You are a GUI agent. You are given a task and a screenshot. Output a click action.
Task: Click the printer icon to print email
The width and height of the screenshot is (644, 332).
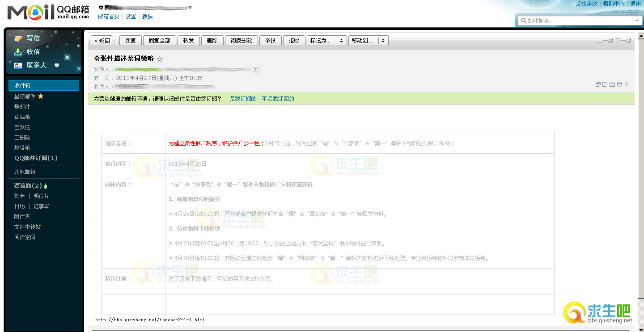click(619, 84)
